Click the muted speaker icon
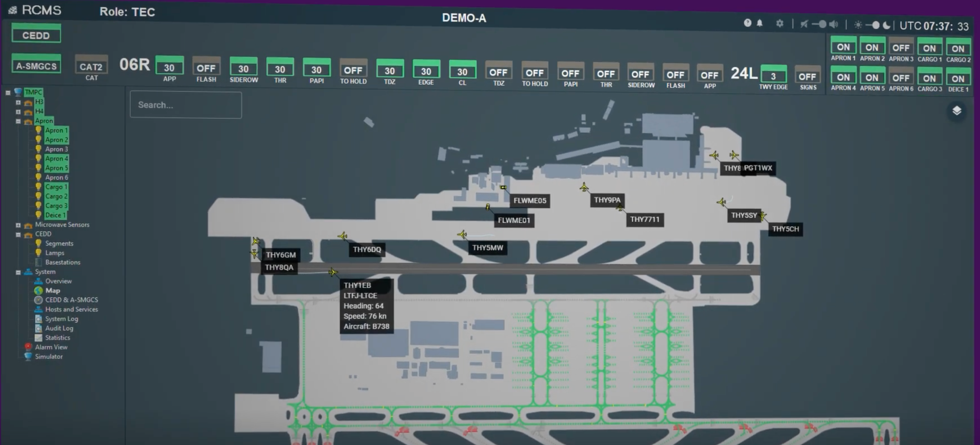980x445 pixels. tap(804, 24)
